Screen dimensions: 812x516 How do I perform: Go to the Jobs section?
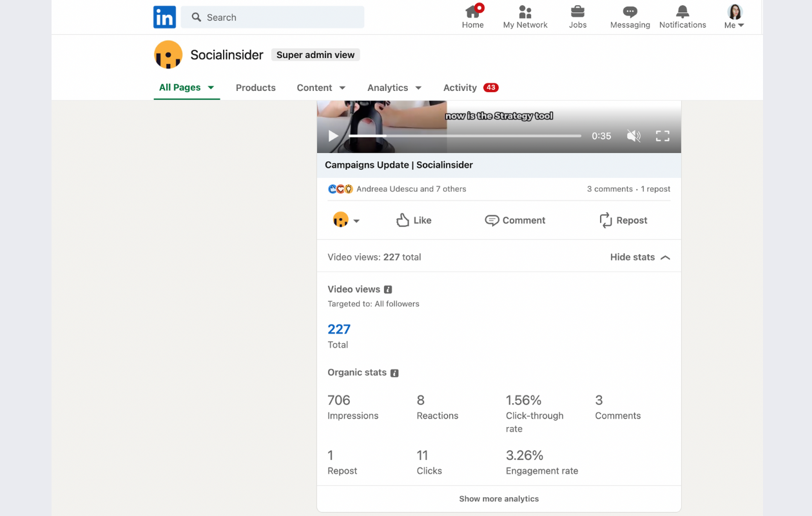click(x=577, y=17)
